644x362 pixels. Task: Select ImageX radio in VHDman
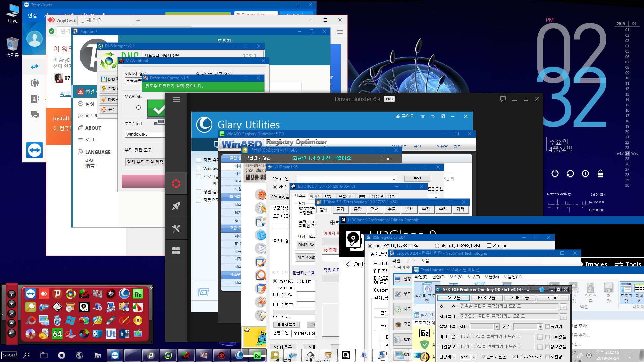point(275,281)
